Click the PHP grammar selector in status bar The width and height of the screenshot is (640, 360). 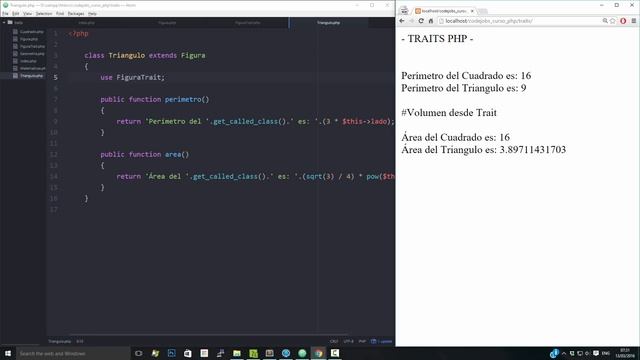pyautogui.click(x=362, y=341)
